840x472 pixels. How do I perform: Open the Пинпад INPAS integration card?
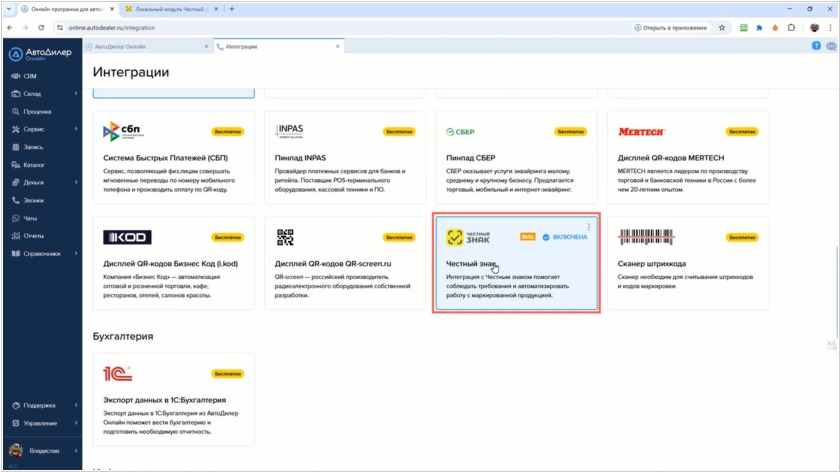(345, 158)
